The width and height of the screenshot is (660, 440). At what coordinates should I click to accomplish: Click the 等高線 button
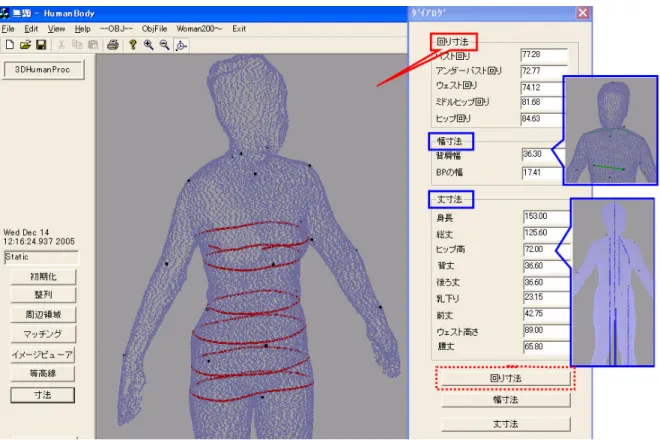coord(43,373)
